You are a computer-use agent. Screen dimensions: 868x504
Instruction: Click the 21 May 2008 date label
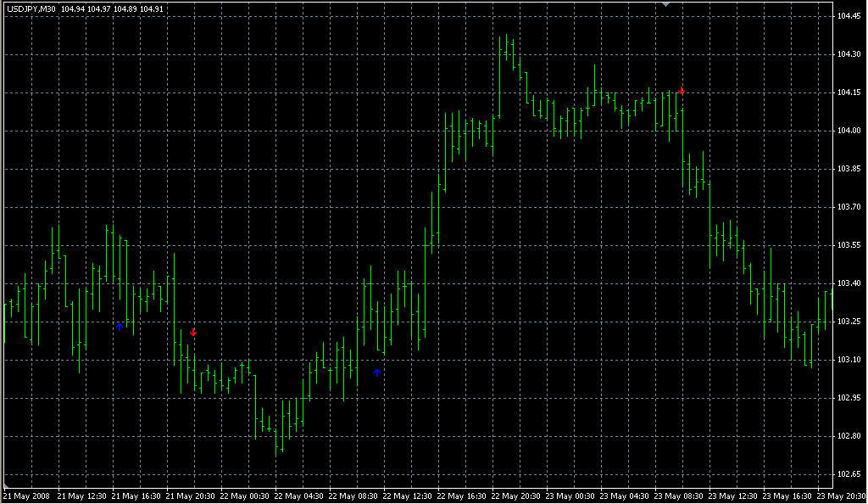pyautogui.click(x=26, y=496)
